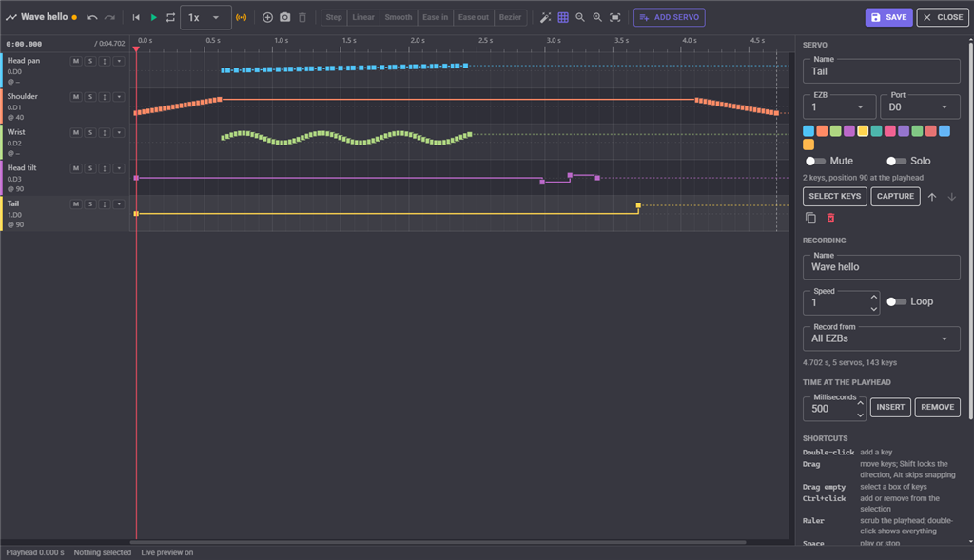The image size is (974, 560).
Task: Fit the whole recording in view
Action: [x=615, y=17]
